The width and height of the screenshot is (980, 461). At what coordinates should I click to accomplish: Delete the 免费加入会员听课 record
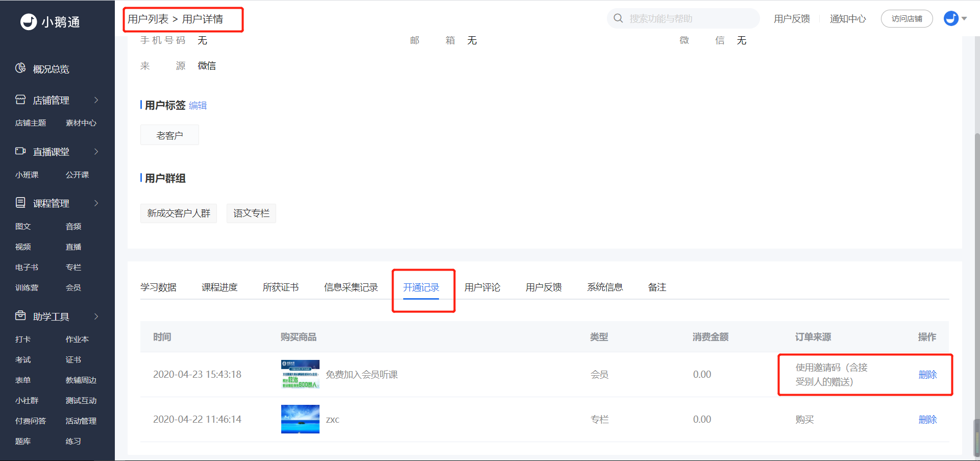927,375
